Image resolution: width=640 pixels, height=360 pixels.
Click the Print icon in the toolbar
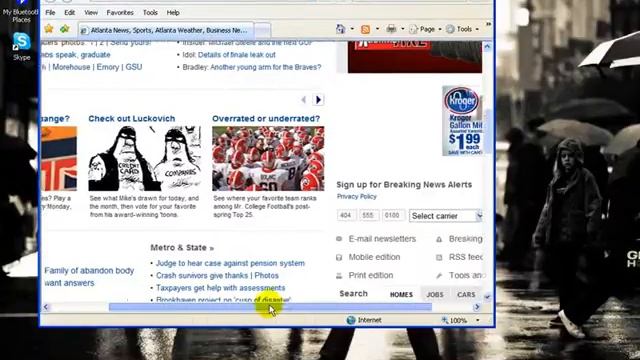click(391, 29)
